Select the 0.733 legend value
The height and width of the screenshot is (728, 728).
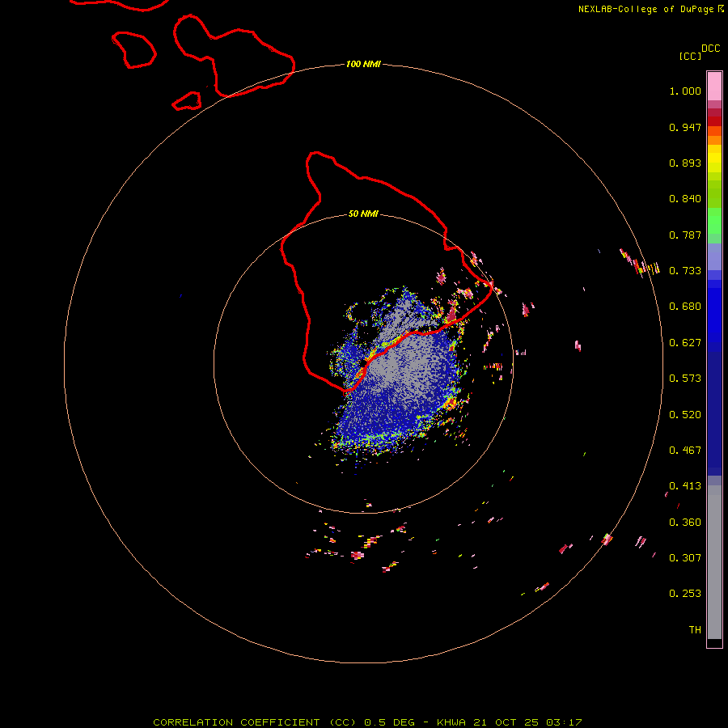tap(685, 271)
